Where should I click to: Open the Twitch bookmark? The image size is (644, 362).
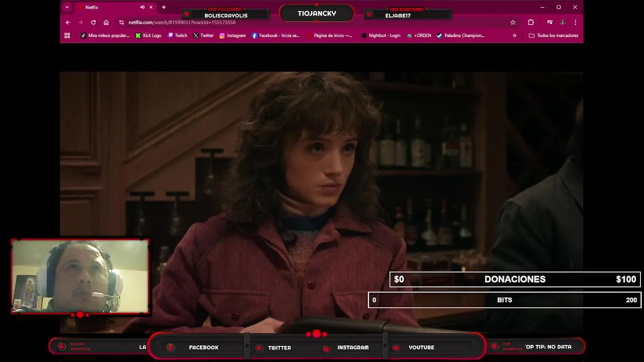178,35
